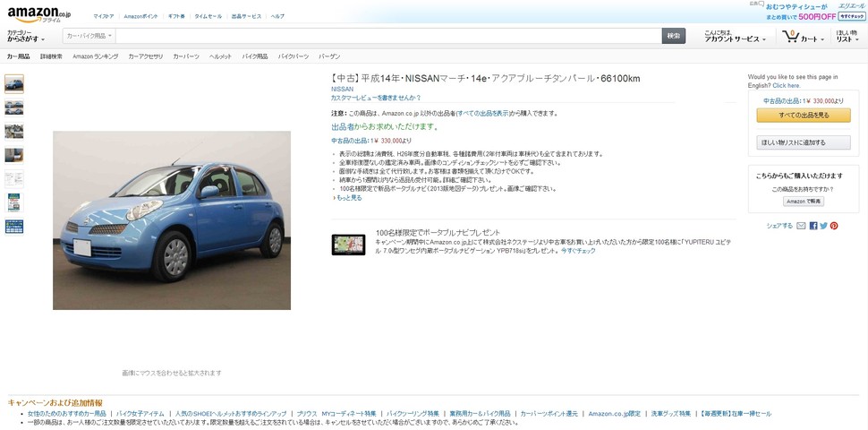Click 中古品の出品 link in the right box
This screenshot has height=430, width=868.
781,101
